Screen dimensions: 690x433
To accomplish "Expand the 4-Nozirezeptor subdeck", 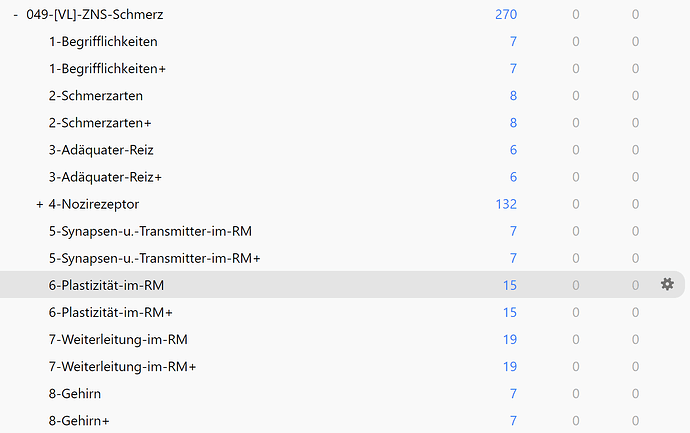I will (x=39, y=204).
